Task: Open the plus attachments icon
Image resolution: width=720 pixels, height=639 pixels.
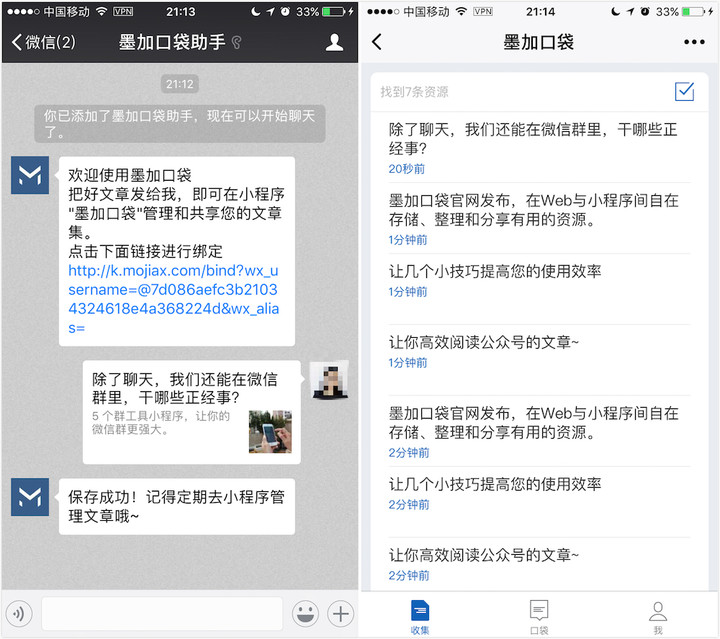Action: [340, 613]
